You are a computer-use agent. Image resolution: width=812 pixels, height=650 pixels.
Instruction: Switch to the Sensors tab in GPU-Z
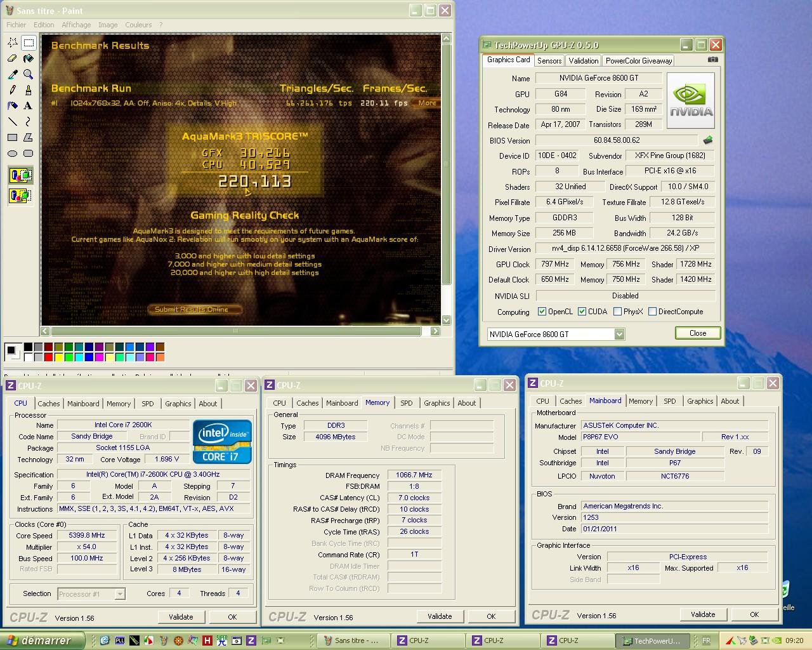549,61
